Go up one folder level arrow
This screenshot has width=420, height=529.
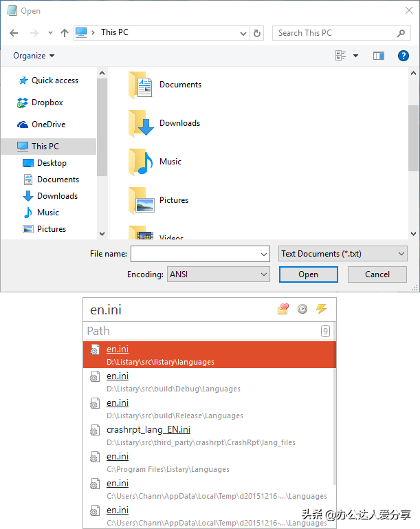tap(65, 33)
